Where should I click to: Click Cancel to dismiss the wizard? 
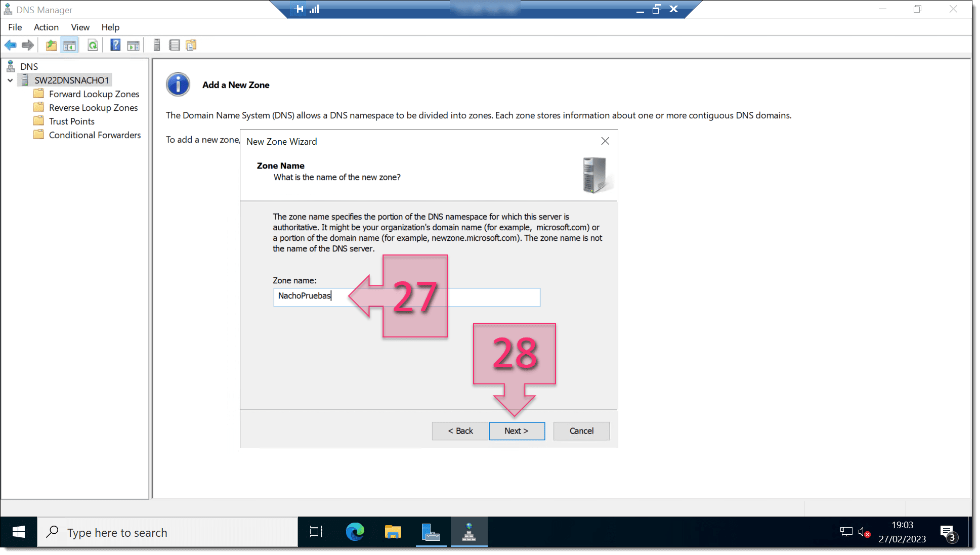tap(581, 431)
